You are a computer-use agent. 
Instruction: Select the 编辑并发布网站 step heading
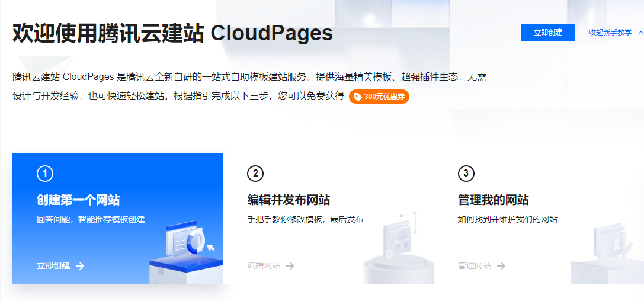(289, 200)
